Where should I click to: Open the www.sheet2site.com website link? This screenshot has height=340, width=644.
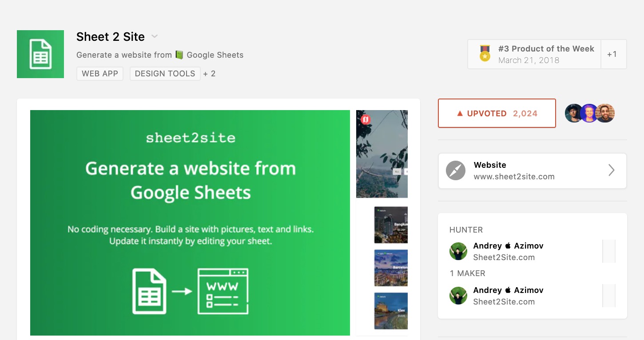(514, 177)
